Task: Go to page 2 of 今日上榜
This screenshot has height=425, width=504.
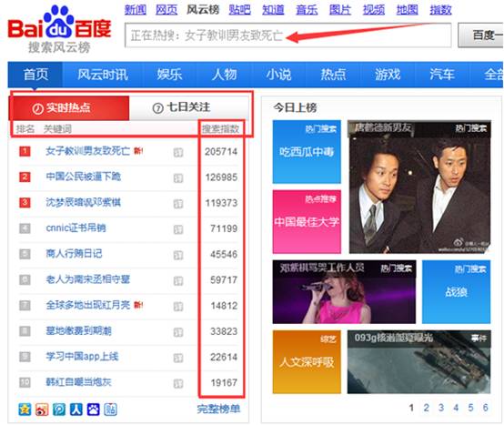Action: pyautogui.click(x=426, y=408)
